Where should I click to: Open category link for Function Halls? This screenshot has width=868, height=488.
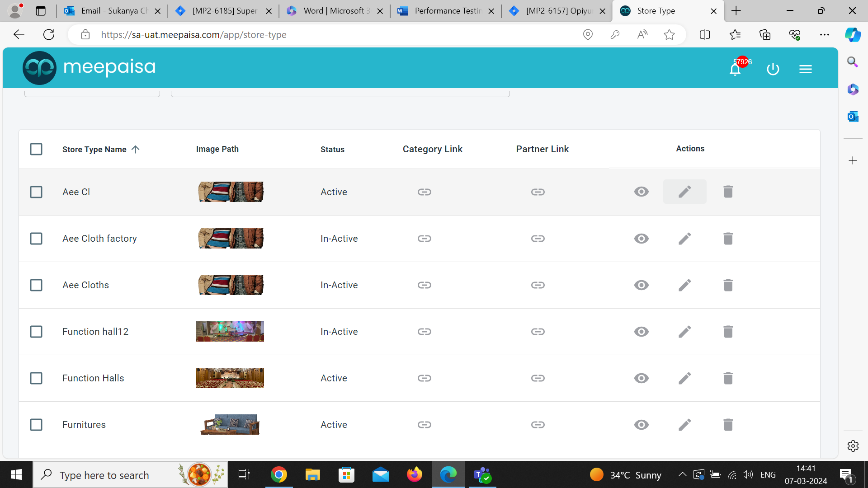coord(425,378)
